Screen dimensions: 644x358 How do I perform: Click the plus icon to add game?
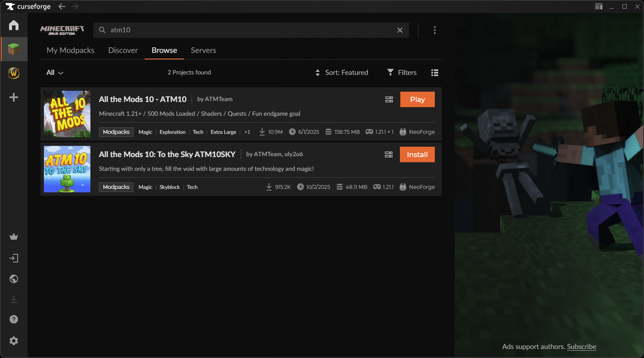pyautogui.click(x=14, y=97)
